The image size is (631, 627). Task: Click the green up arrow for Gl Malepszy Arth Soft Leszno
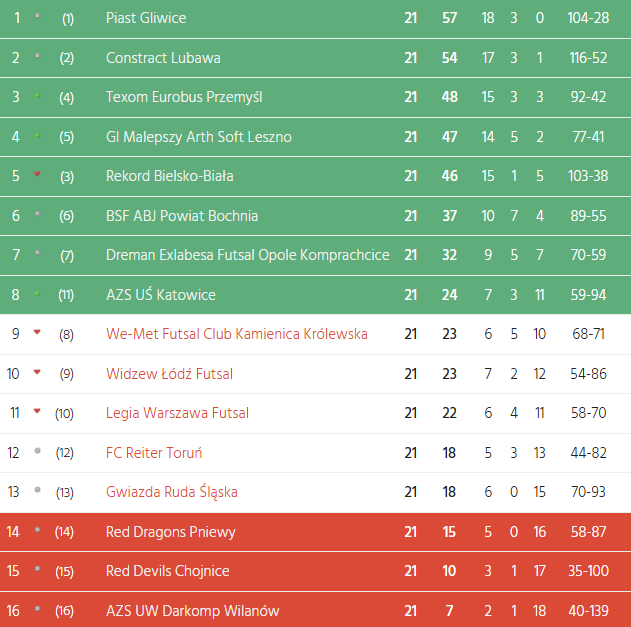click(x=37, y=135)
